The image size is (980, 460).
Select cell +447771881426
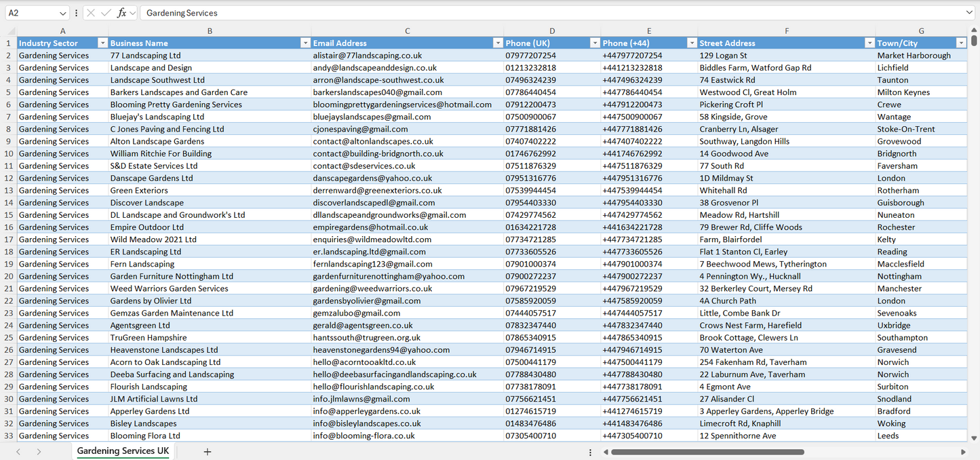coord(649,129)
